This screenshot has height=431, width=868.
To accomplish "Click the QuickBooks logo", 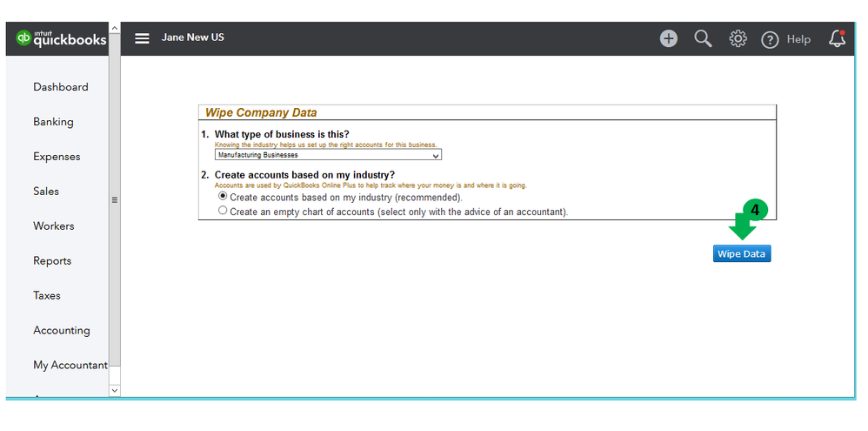I will click(x=61, y=38).
